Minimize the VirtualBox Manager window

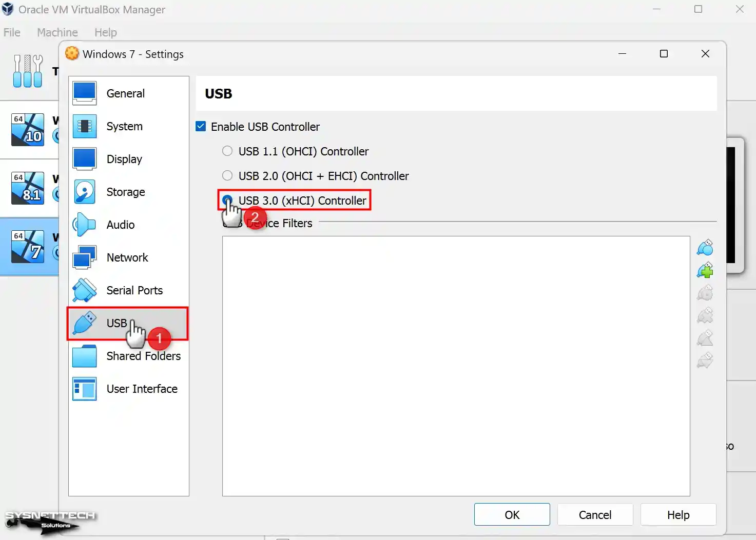656,9
